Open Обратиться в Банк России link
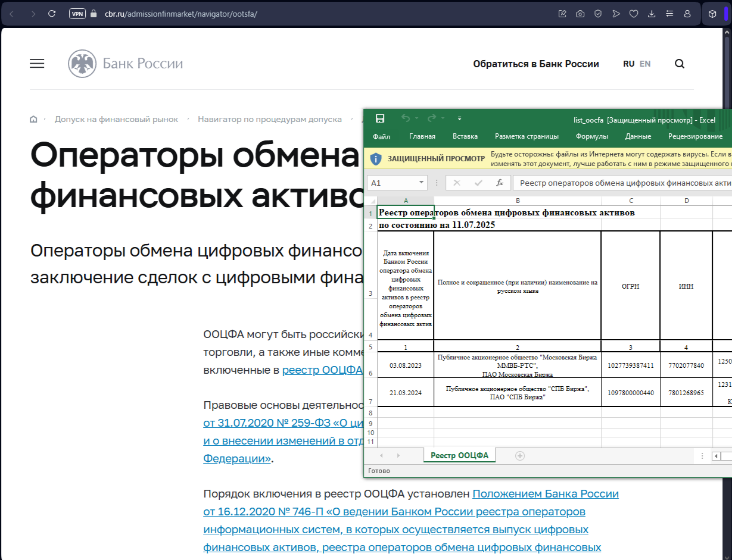The image size is (732, 560). tap(536, 64)
